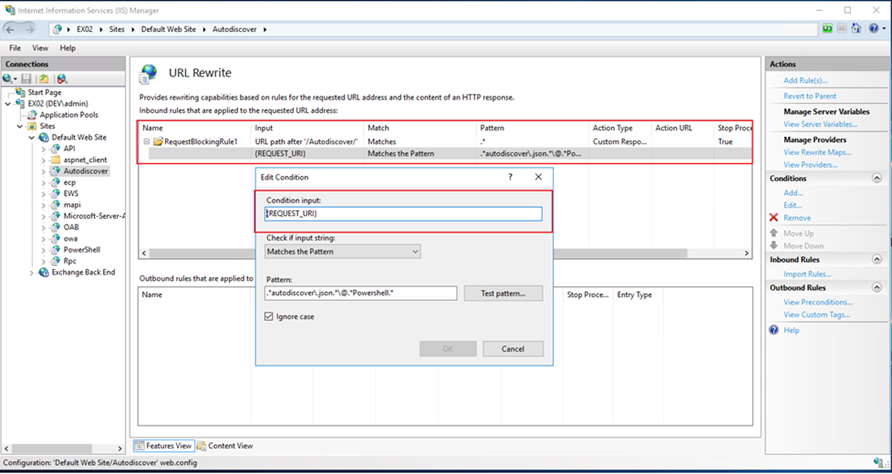Click the dialog question mark help icon
This screenshot has width=892, height=474.
(510, 176)
